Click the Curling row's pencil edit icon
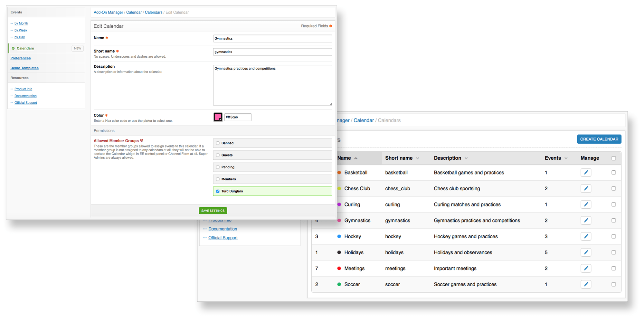Viewport: 644px width, 322px height. tap(586, 204)
